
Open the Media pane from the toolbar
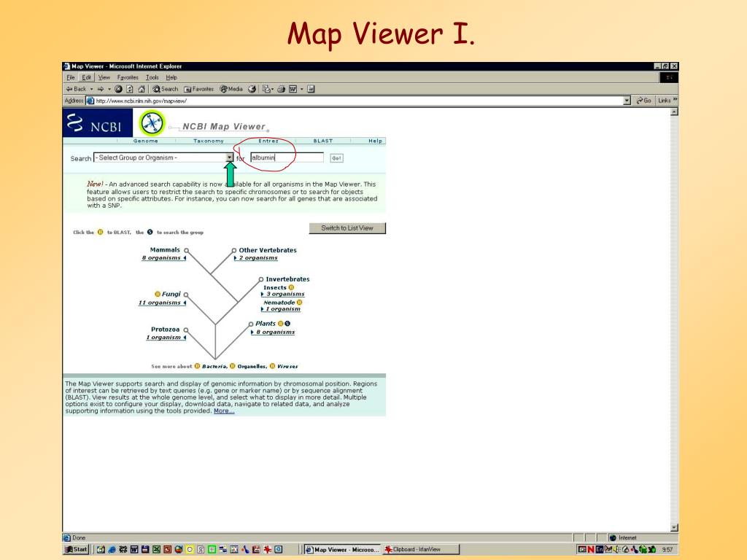point(231,89)
